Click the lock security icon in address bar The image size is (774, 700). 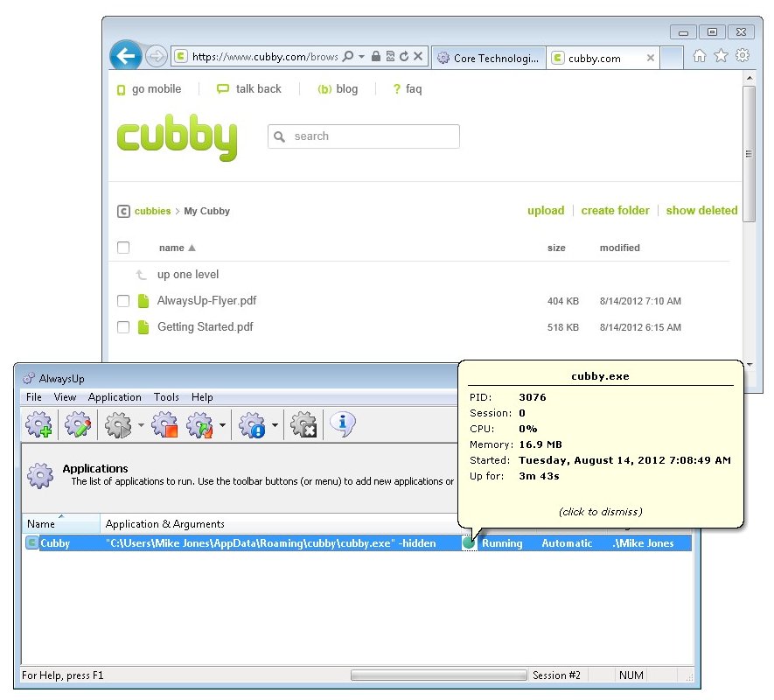[x=376, y=56]
